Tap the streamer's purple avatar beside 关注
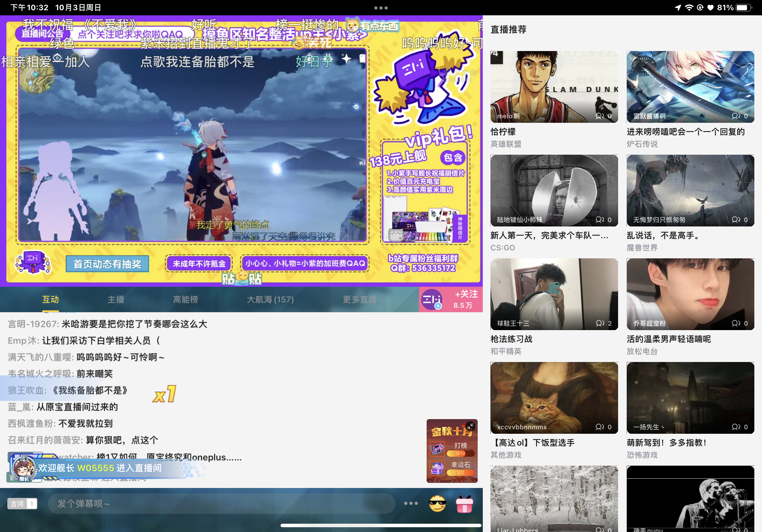This screenshot has height=532, width=762. [432, 299]
